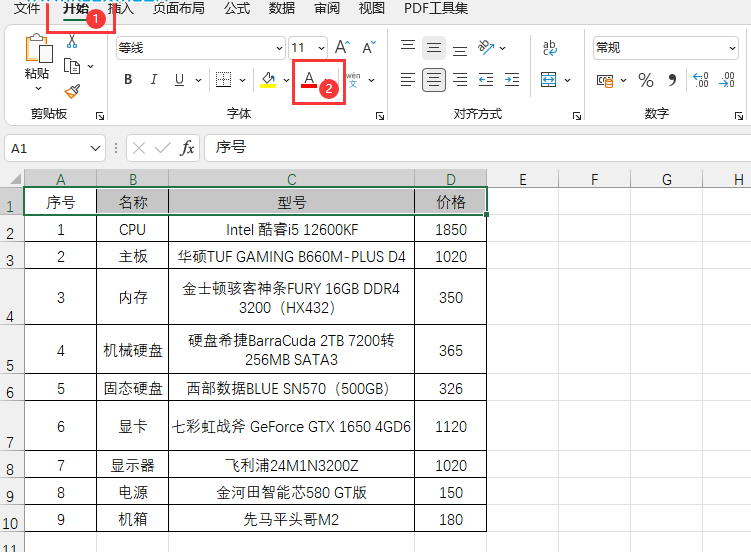This screenshot has height=552, width=751.
Task: Expand the copy options arrow
Action: 91,66
